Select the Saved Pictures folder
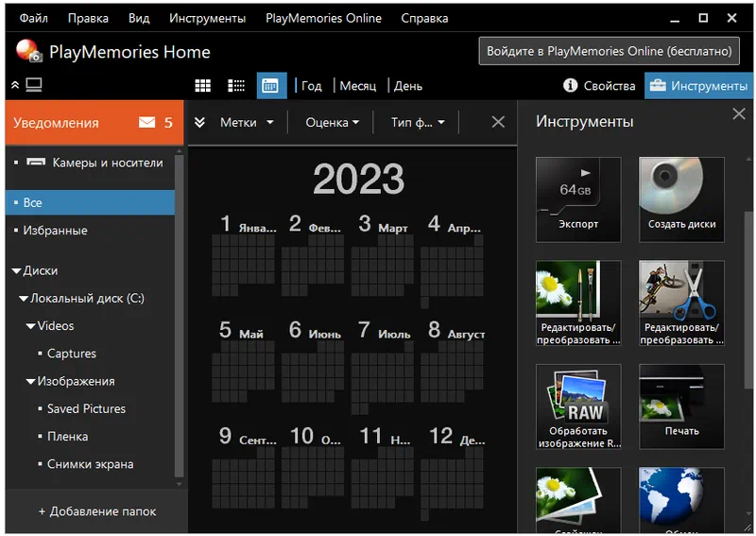 coord(86,409)
